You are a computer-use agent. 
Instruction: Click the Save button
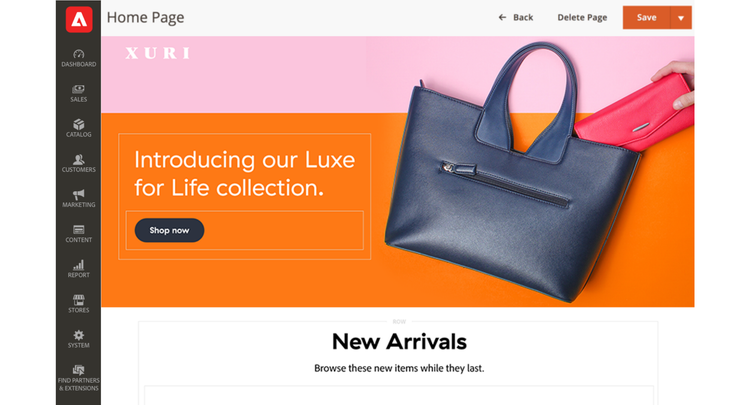pos(647,18)
